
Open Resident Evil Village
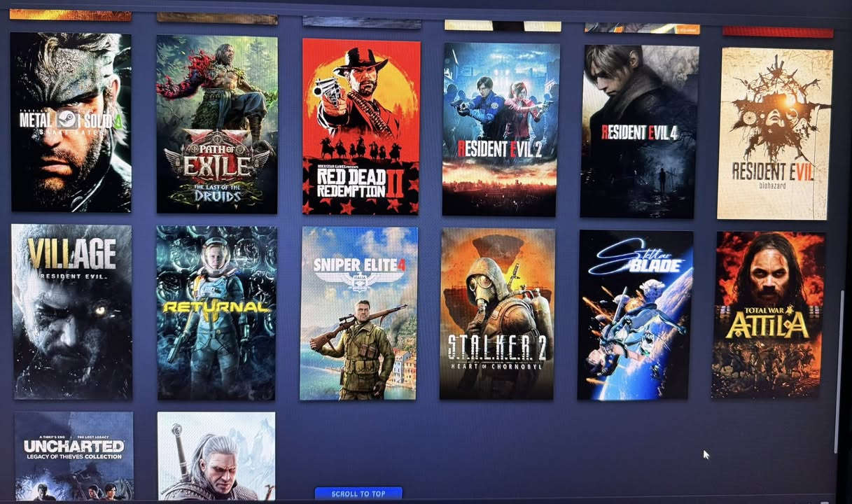[x=70, y=313]
